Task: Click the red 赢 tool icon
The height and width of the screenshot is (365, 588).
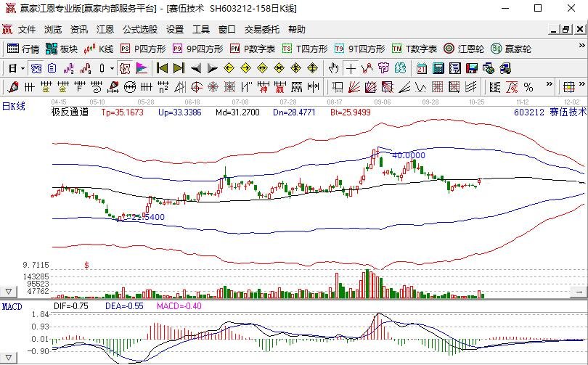Action: click(x=279, y=87)
